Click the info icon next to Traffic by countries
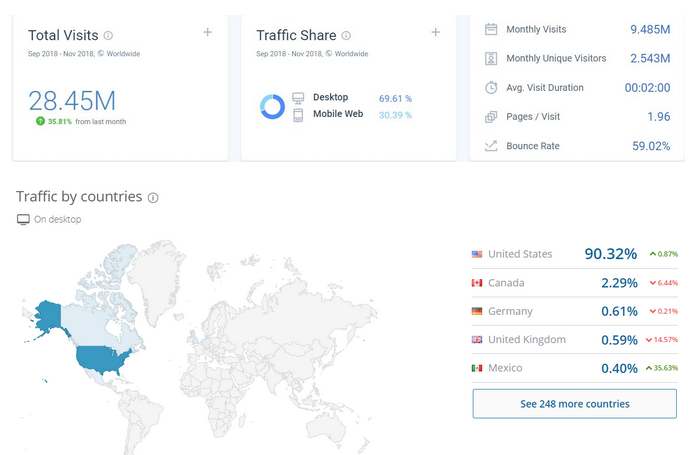The width and height of the screenshot is (689, 455). click(x=153, y=198)
